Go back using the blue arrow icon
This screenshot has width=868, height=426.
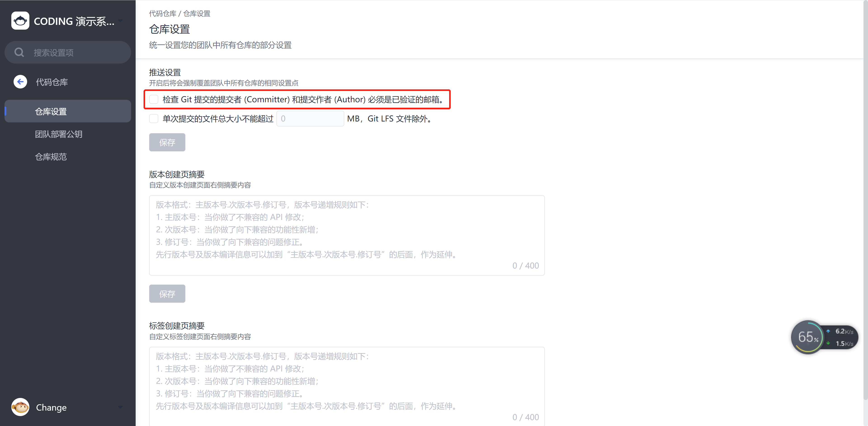(x=20, y=82)
